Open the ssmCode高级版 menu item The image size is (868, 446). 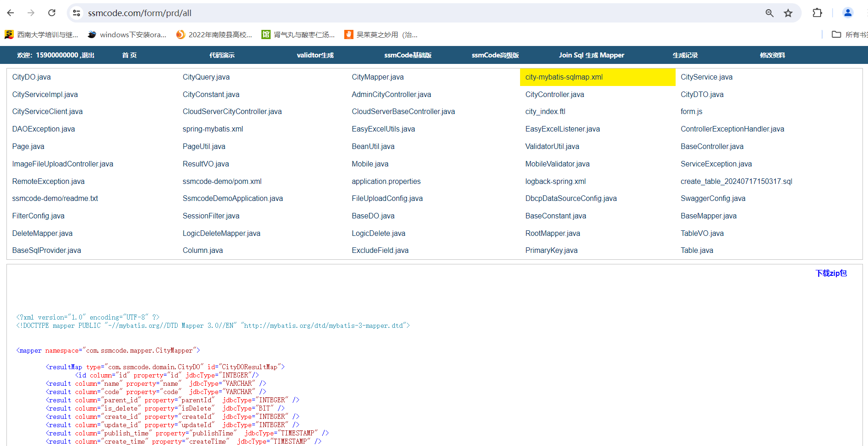coord(495,55)
